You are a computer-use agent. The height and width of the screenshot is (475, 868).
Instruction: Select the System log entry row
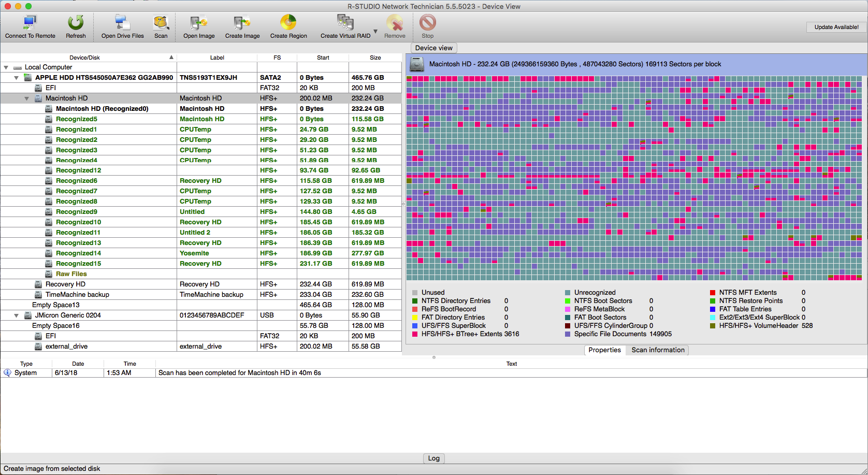coord(434,373)
